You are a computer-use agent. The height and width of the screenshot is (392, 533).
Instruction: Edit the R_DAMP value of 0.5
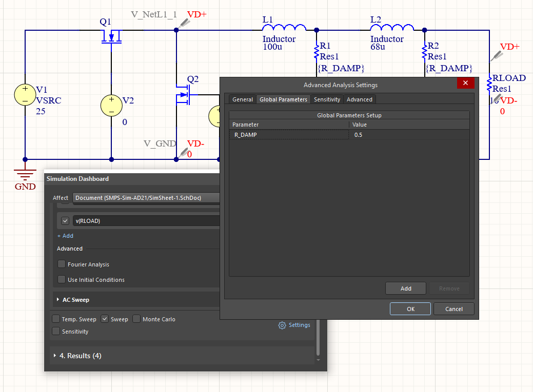pyautogui.click(x=359, y=134)
